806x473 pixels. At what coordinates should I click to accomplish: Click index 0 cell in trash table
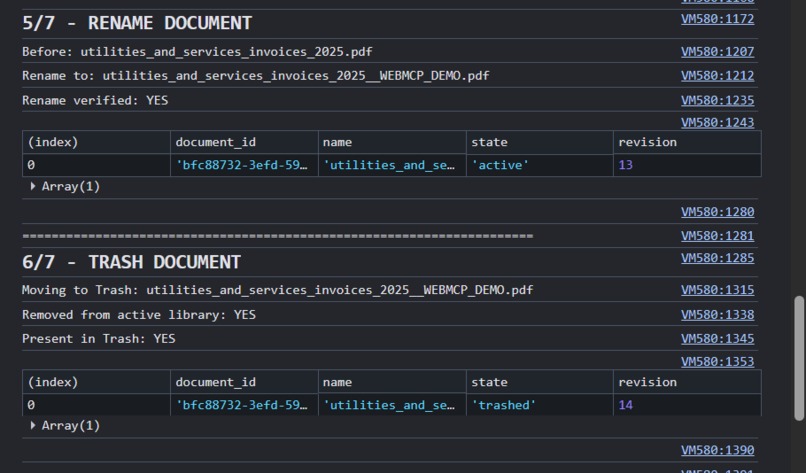[96, 405]
